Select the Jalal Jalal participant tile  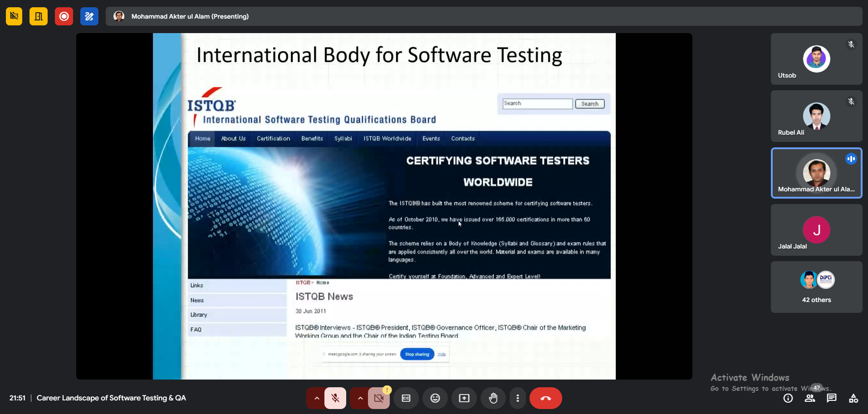(x=816, y=230)
